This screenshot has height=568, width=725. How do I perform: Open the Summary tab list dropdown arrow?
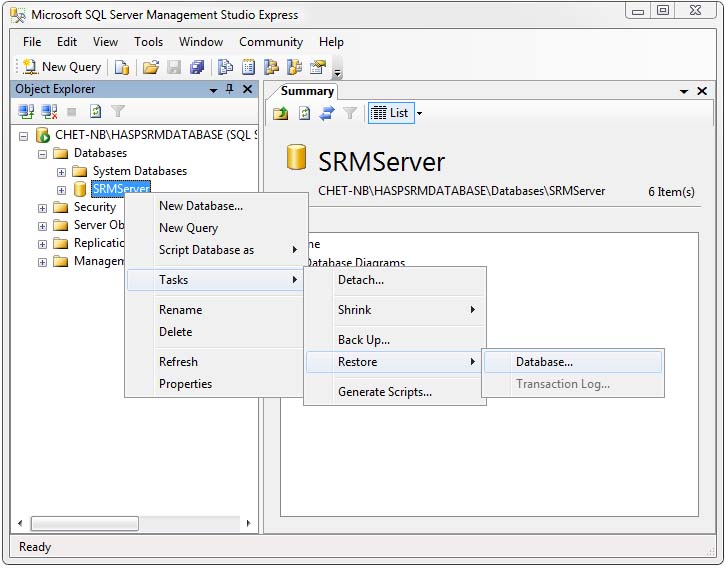pos(684,92)
